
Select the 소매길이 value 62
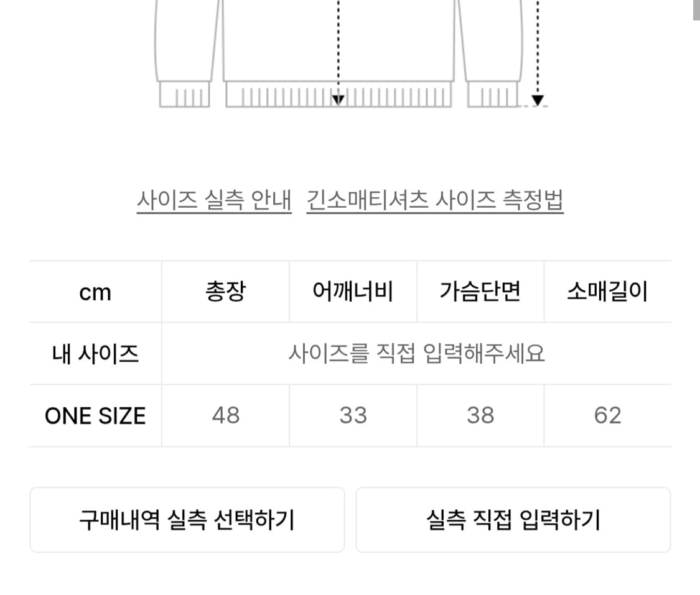pyautogui.click(x=608, y=415)
